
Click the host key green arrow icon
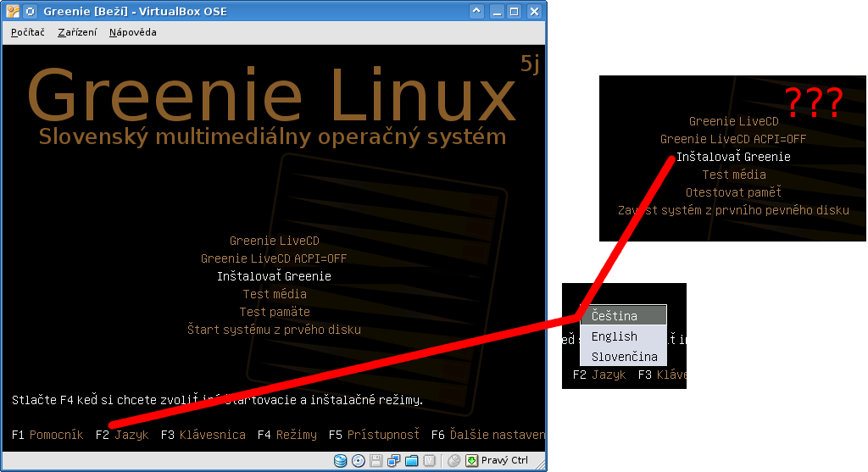tap(471, 460)
